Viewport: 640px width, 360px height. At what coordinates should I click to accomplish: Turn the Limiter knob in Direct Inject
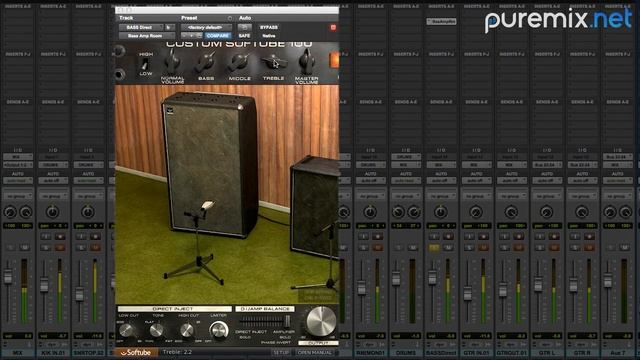click(219, 330)
